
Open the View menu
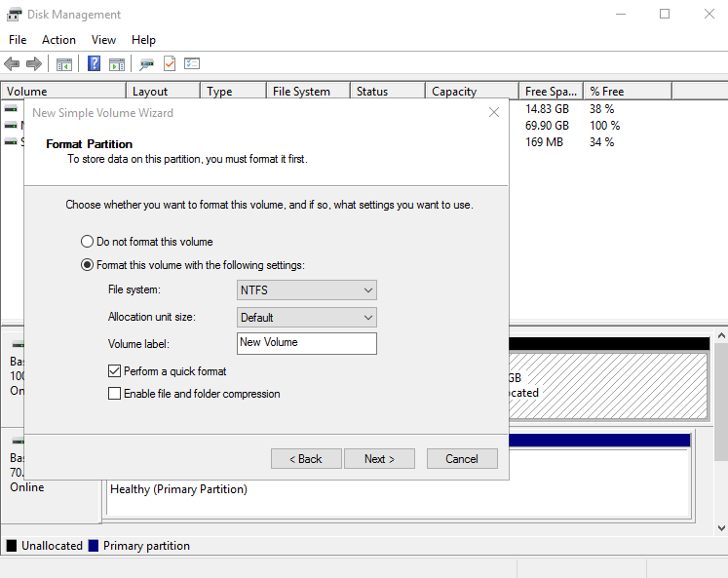pyautogui.click(x=103, y=40)
